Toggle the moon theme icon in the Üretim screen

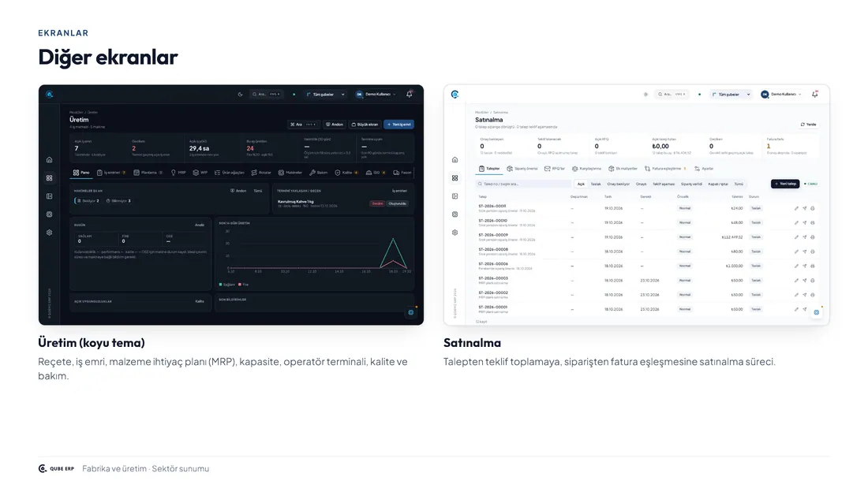point(240,95)
